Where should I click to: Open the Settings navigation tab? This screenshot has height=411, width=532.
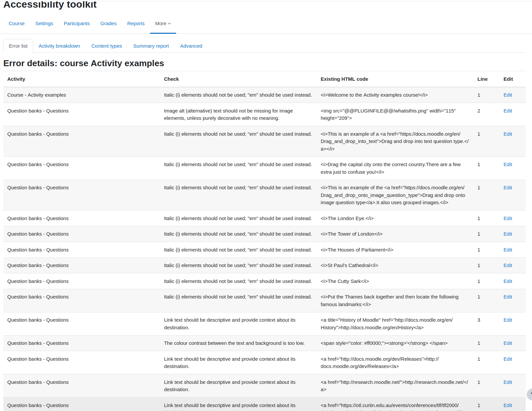click(x=44, y=23)
